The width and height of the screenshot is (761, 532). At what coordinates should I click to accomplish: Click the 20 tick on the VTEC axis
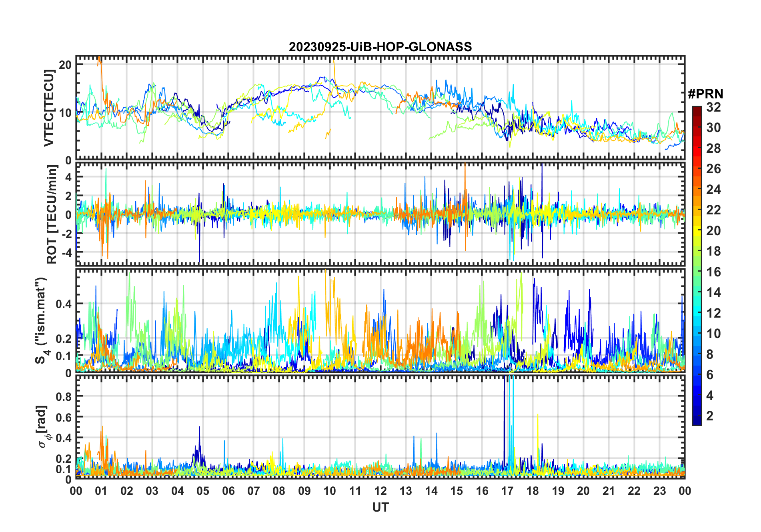tap(65, 64)
